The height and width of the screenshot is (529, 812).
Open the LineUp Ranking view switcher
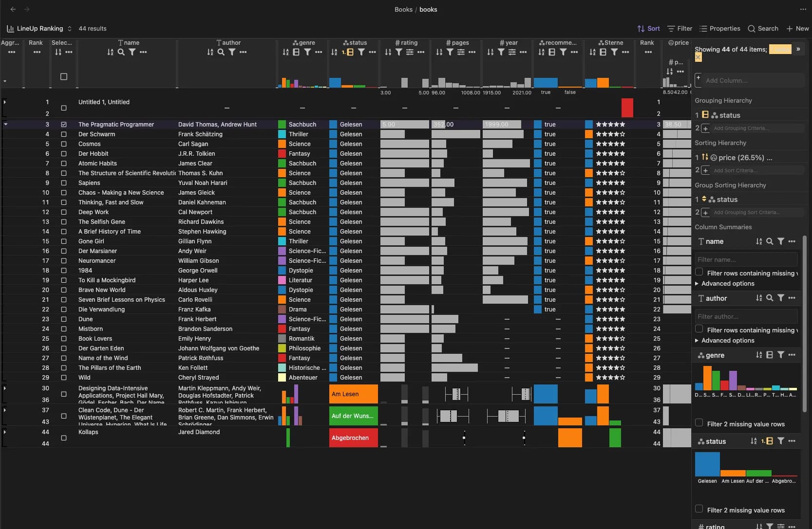click(x=39, y=28)
